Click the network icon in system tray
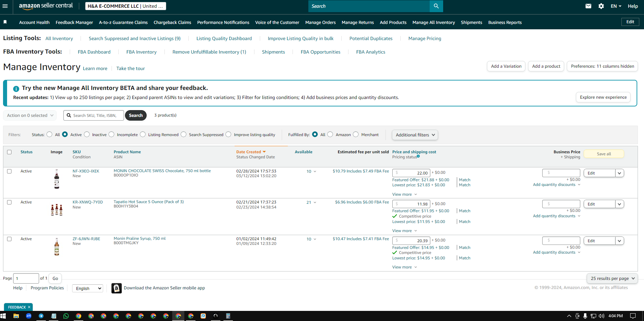Viewport: 644px width, 321px height. coord(593,316)
